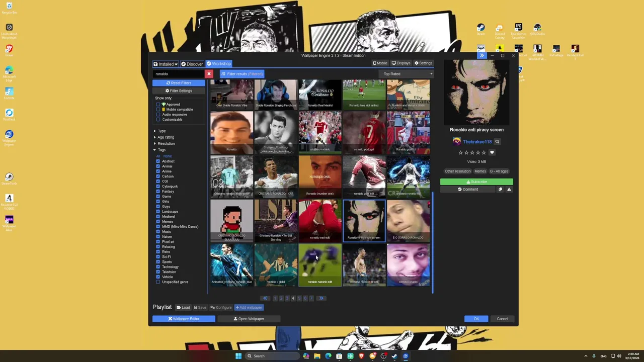This screenshot has width=644, height=362.
Task: Open the Top Rated sort dropdown
Action: click(406, 74)
